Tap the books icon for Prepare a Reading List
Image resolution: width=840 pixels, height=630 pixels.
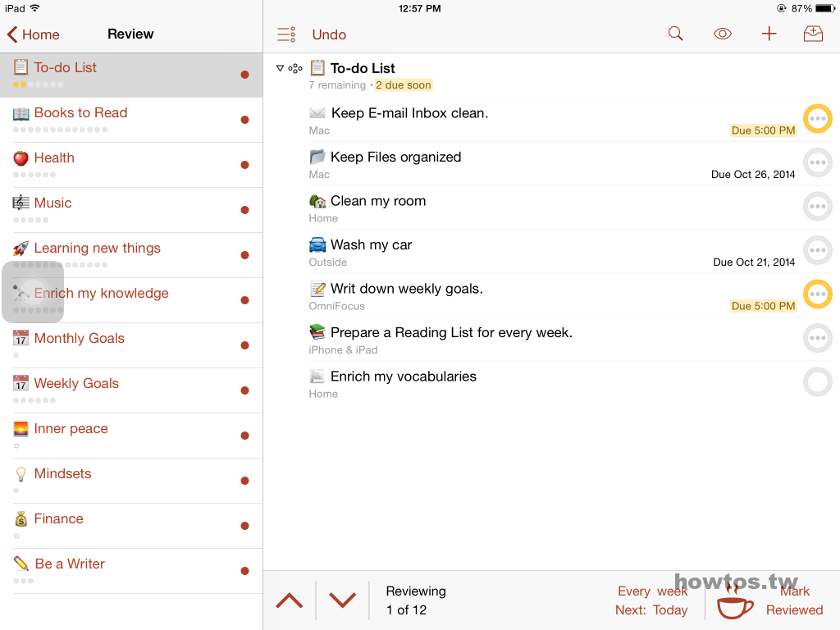point(317,332)
